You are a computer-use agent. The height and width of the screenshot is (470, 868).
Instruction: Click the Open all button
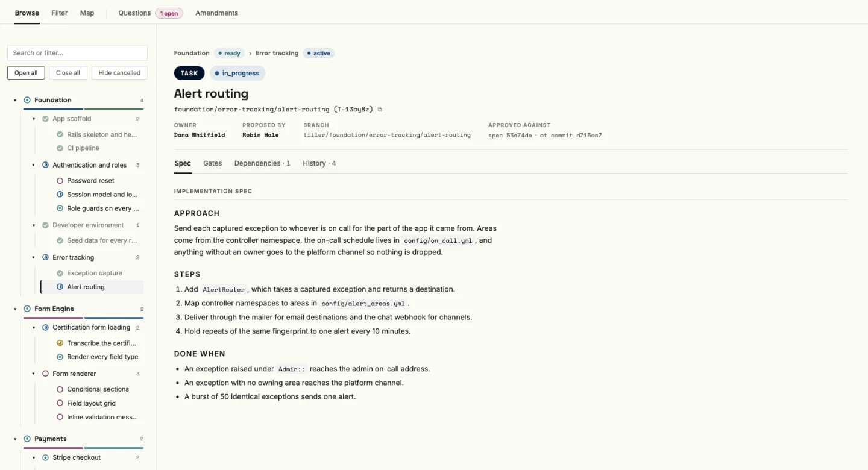(26, 73)
